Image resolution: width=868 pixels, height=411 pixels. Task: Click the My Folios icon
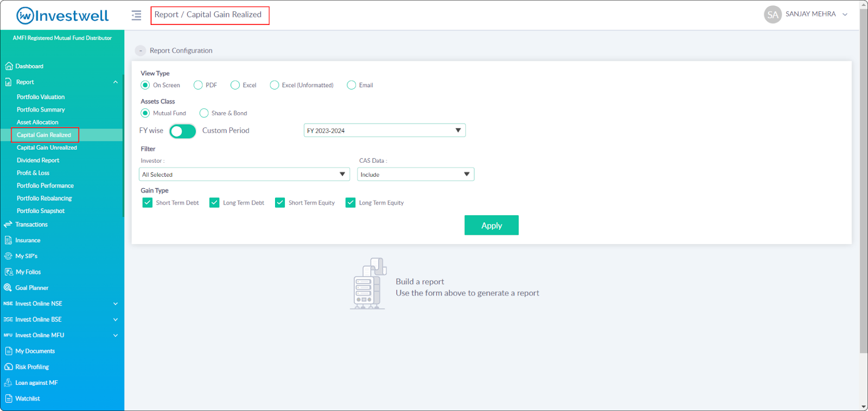[x=9, y=272]
